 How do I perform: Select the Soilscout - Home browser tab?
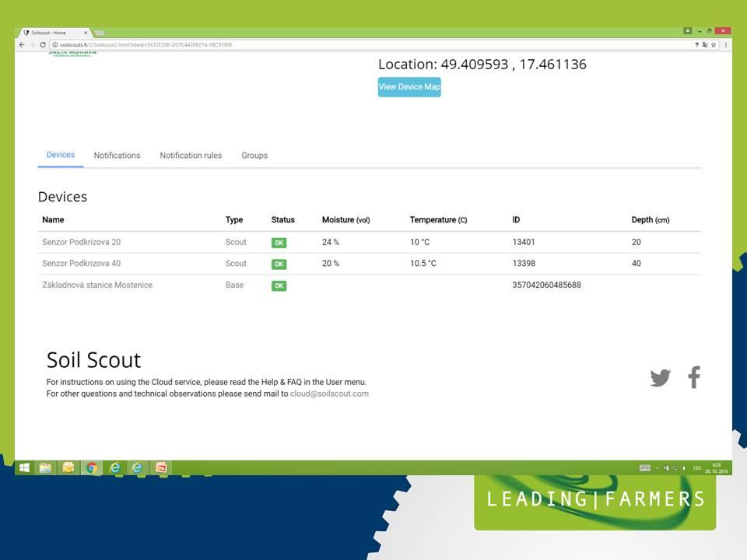(x=54, y=33)
